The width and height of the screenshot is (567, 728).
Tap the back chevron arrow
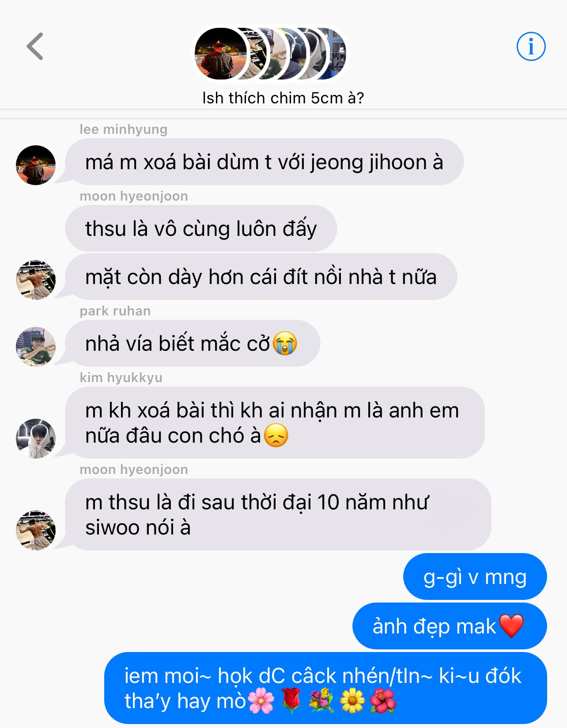tap(35, 46)
